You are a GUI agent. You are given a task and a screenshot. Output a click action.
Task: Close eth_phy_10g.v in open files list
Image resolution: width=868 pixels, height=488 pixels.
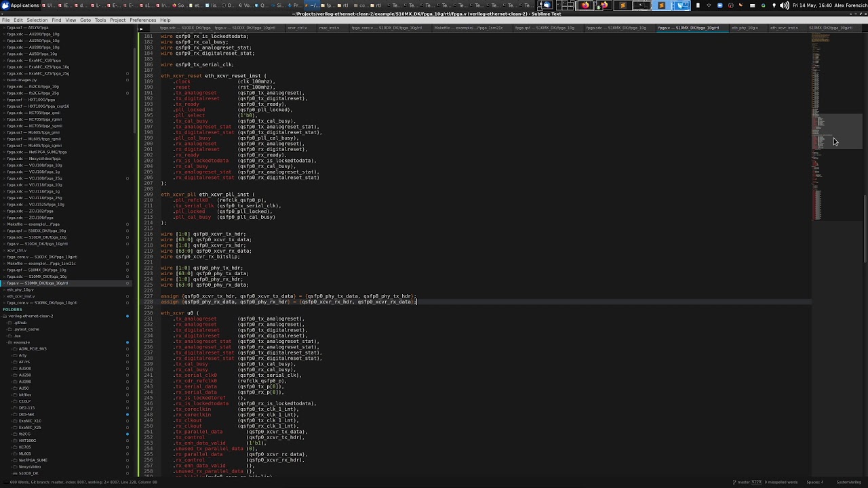(3, 289)
